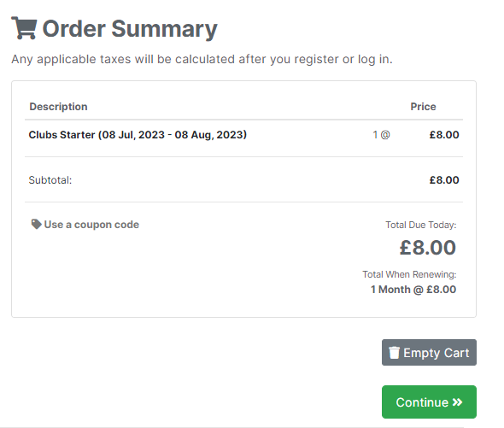
Task: Click the shopping cart icon beside Order Summary
Action: point(24,28)
